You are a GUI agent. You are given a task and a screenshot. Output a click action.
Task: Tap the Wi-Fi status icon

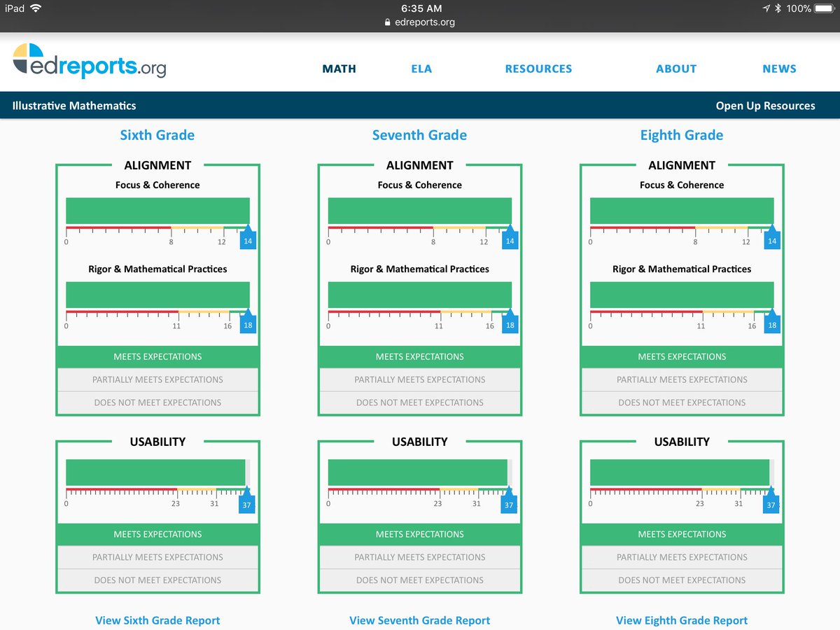(x=36, y=8)
